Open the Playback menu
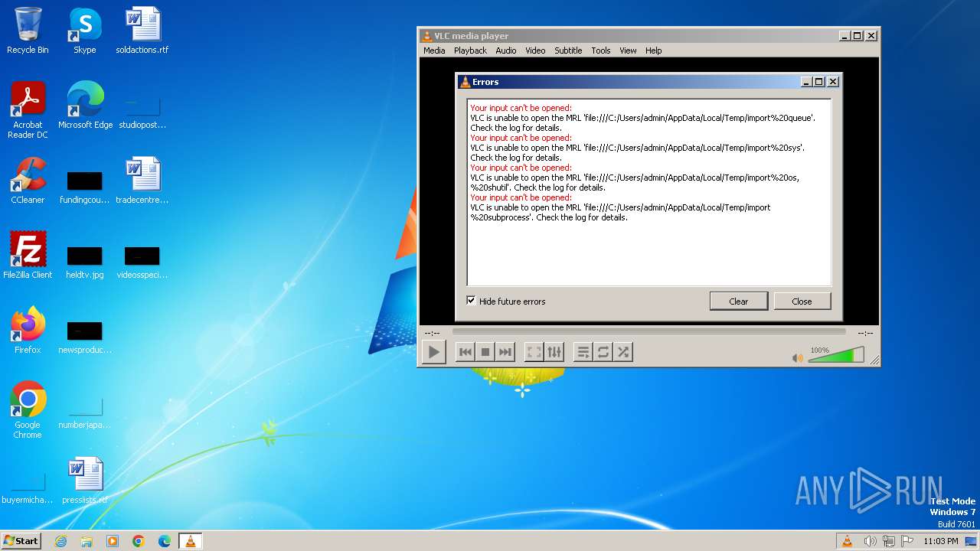 [470, 51]
